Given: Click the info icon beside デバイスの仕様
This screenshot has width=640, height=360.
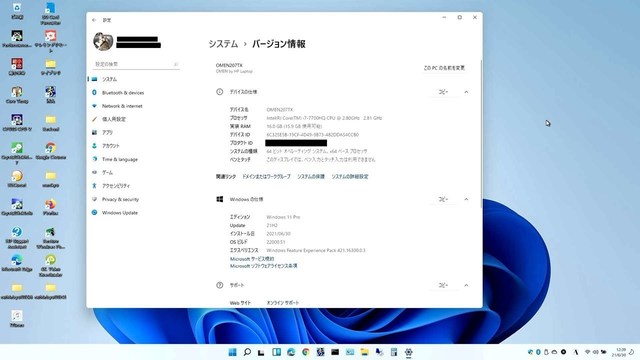Looking at the screenshot, I should coord(220,92).
